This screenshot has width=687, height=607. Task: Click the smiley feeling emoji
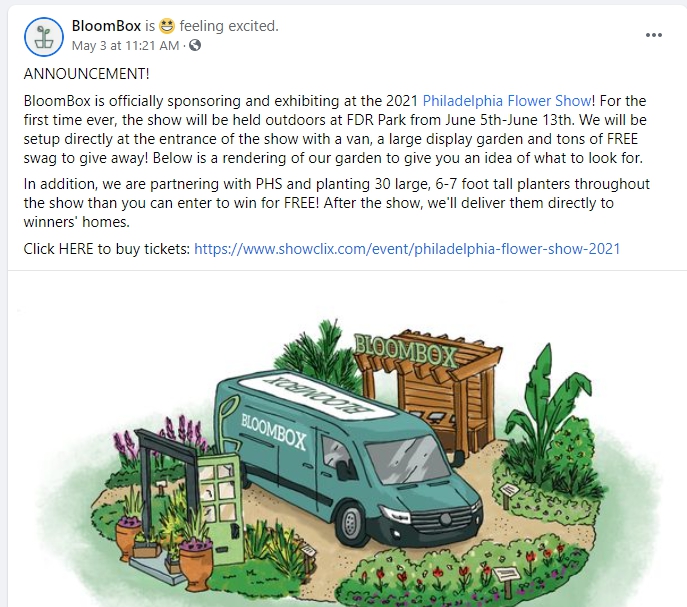167,26
